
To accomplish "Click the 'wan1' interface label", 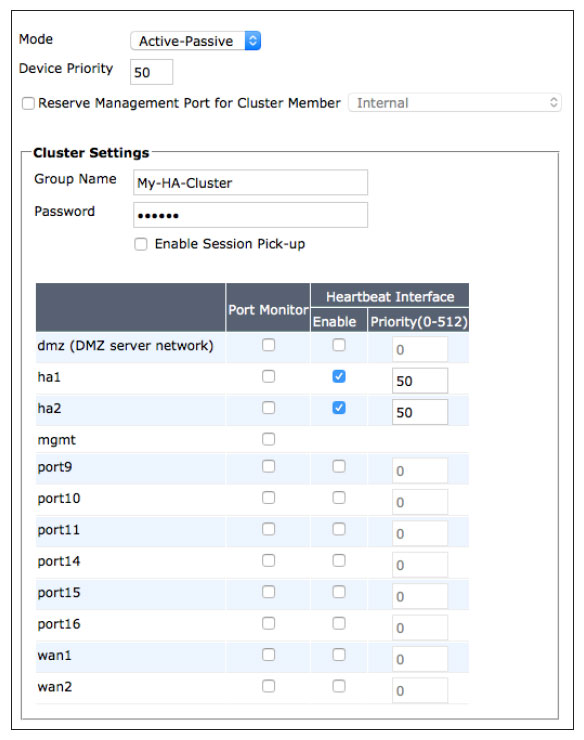I will pos(54,655).
